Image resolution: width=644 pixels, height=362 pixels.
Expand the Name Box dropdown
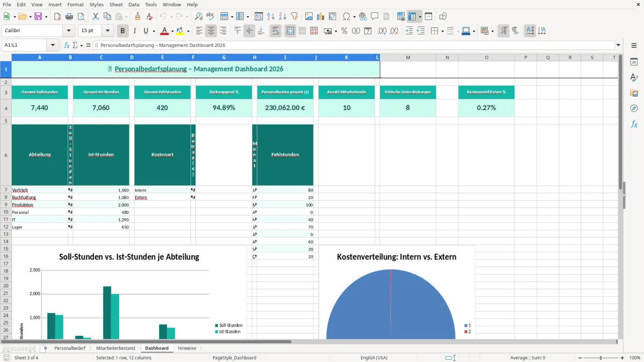pos(53,46)
